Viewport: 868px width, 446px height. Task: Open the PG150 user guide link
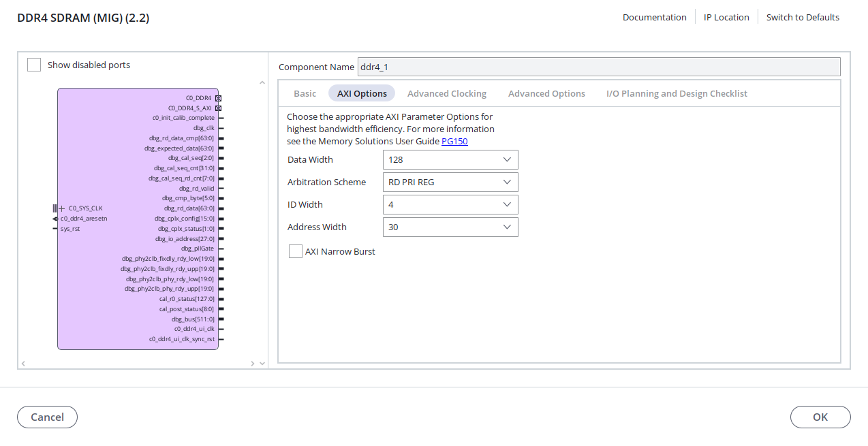(454, 141)
